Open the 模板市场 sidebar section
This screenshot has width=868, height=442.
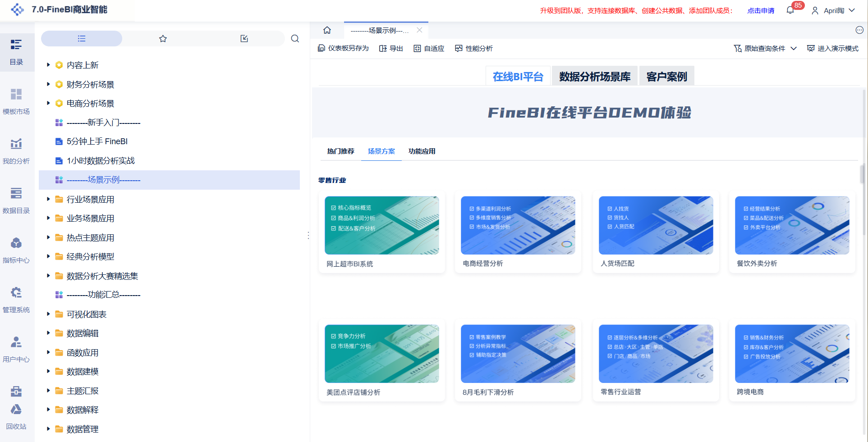(x=16, y=102)
